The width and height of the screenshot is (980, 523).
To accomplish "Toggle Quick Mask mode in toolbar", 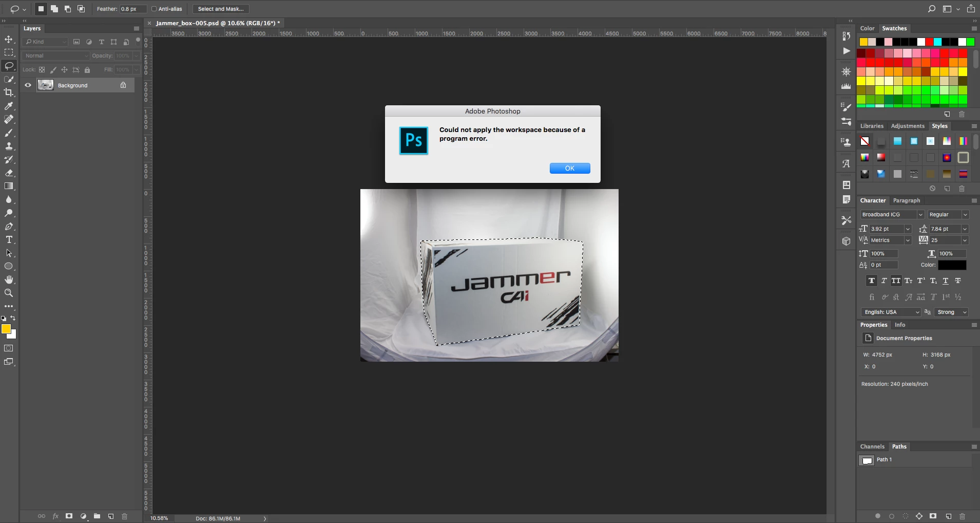I will tap(9, 348).
